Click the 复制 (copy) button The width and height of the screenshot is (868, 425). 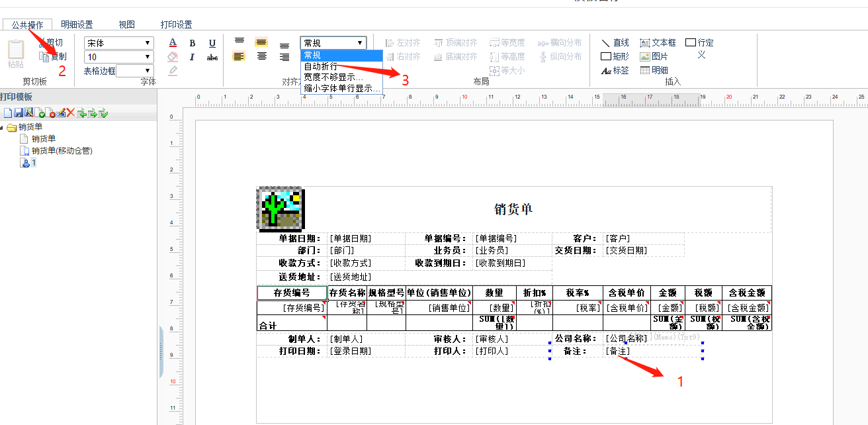(53, 57)
